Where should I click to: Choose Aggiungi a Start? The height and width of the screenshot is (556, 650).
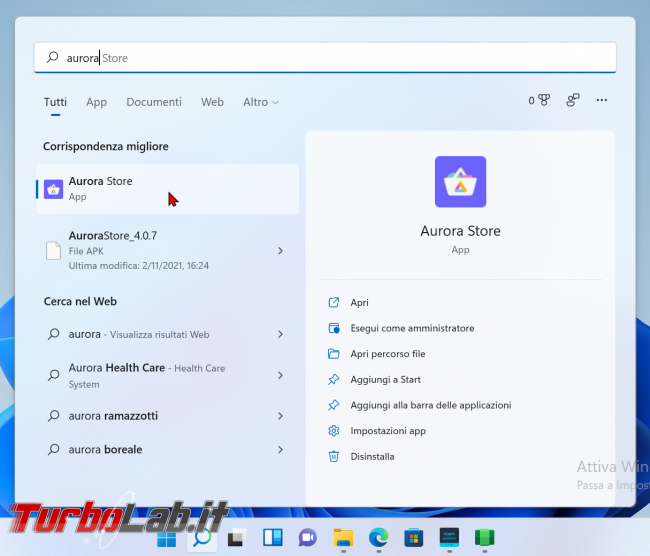(x=386, y=379)
